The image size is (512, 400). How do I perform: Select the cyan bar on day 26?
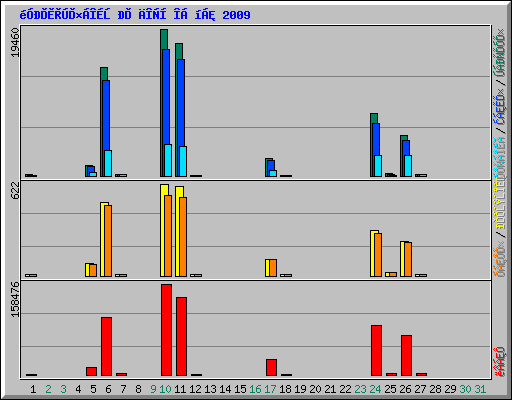point(408,166)
